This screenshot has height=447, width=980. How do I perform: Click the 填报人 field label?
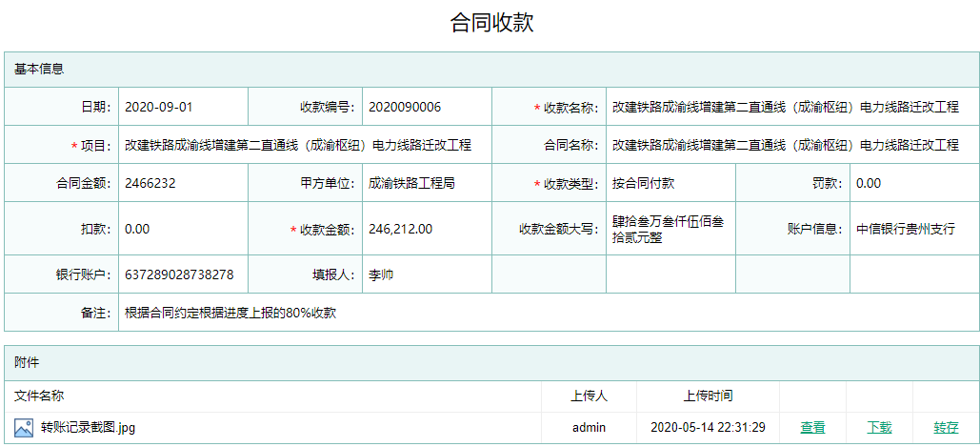click(334, 274)
